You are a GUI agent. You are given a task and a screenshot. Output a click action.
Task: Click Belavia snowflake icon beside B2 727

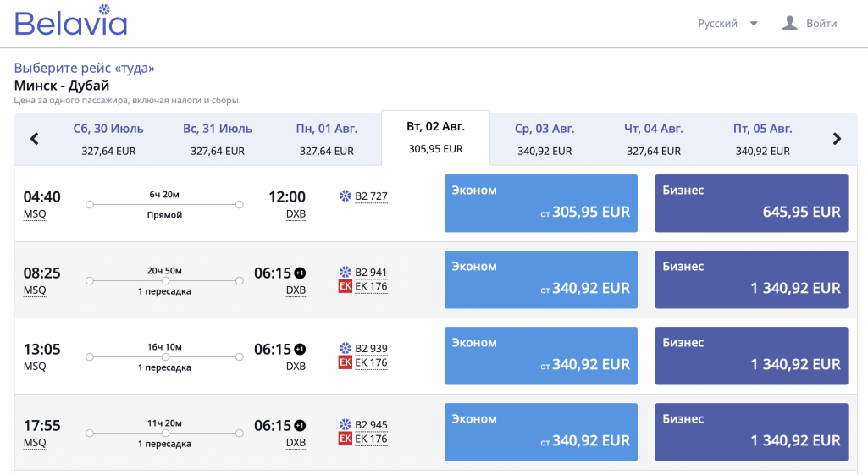[346, 196]
